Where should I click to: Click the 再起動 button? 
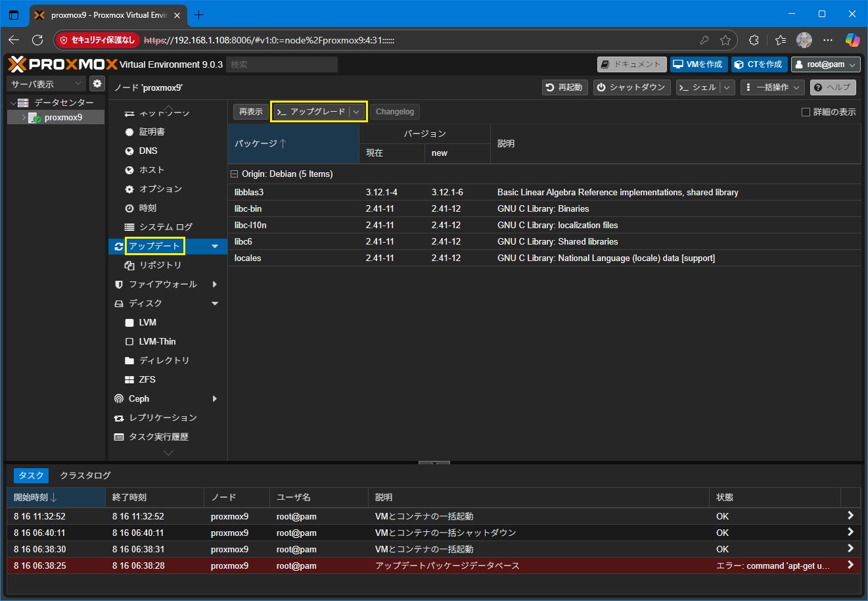(565, 87)
